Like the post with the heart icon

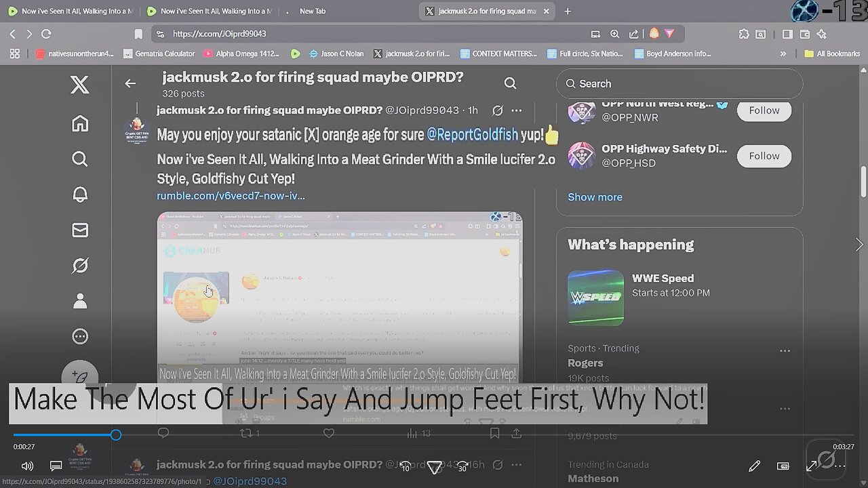coord(329,433)
